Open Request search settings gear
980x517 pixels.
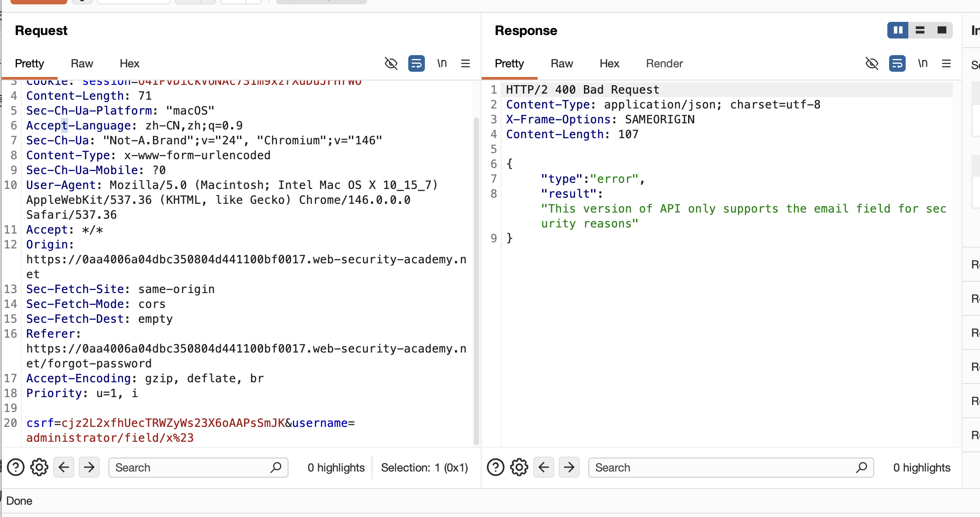pos(39,468)
